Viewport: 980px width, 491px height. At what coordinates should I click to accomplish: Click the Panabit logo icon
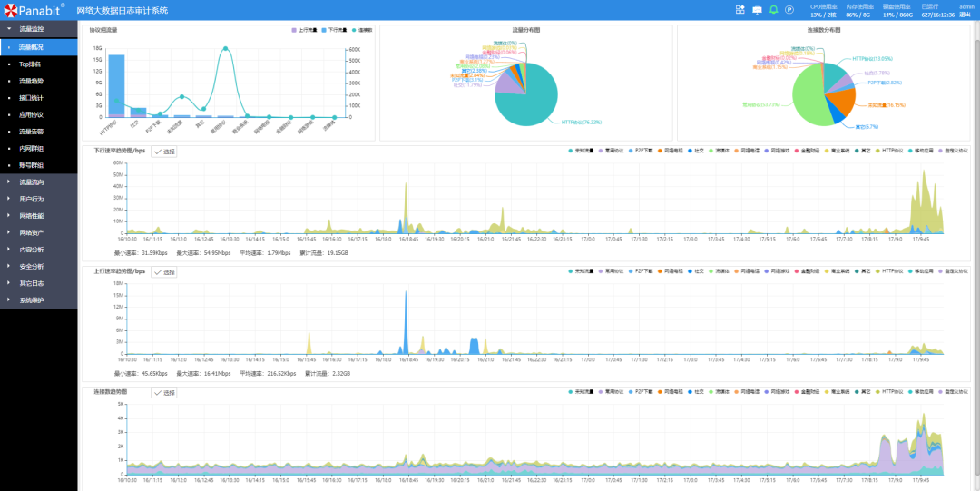[10, 10]
